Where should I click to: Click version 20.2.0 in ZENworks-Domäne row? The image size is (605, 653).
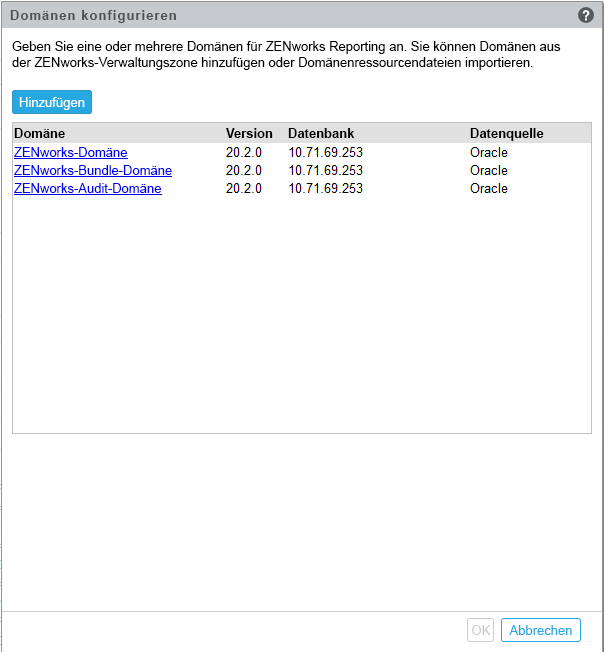(x=244, y=152)
